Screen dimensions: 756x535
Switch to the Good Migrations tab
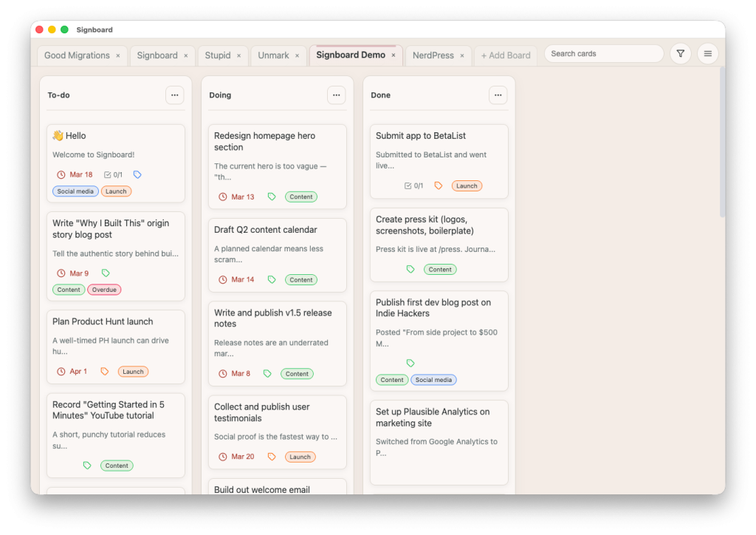coord(77,55)
